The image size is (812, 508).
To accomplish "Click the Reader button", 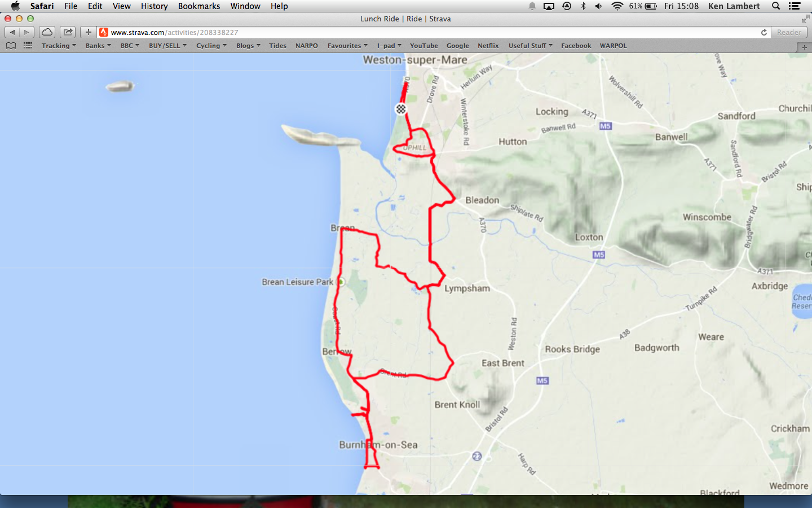I will (x=789, y=32).
